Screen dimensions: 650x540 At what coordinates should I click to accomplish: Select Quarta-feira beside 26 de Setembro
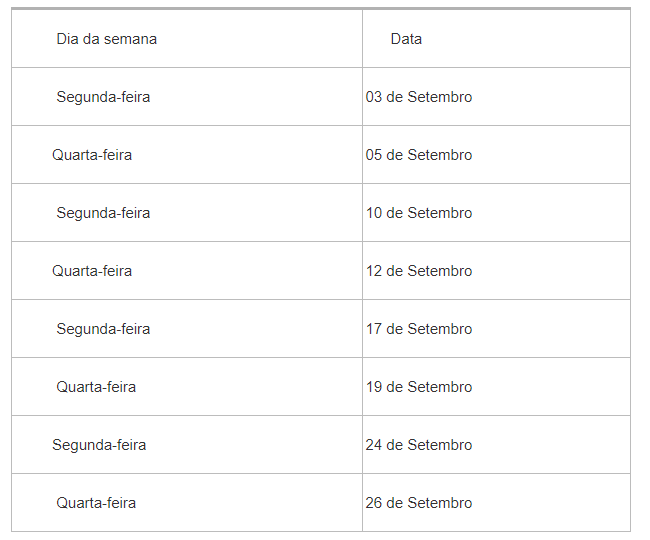coord(96,503)
